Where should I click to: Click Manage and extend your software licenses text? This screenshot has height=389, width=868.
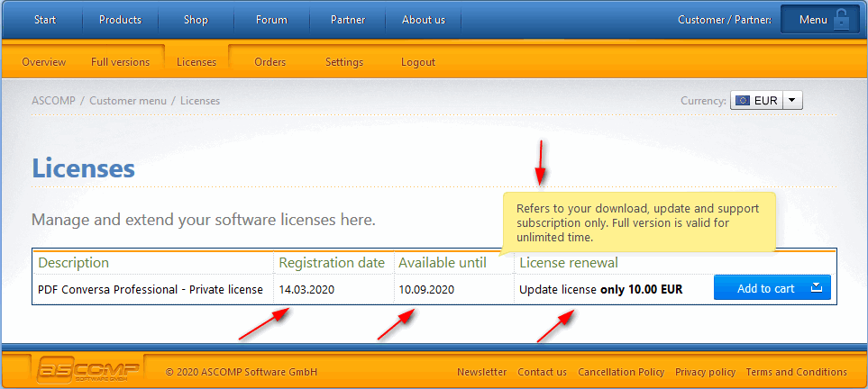[x=204, y=221]
